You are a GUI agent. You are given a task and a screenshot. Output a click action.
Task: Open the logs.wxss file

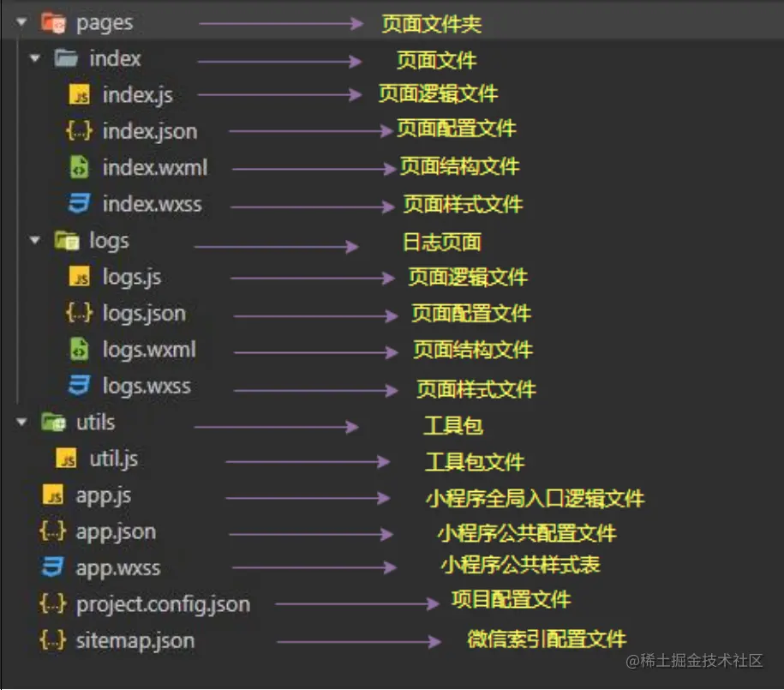coord(147,387)
